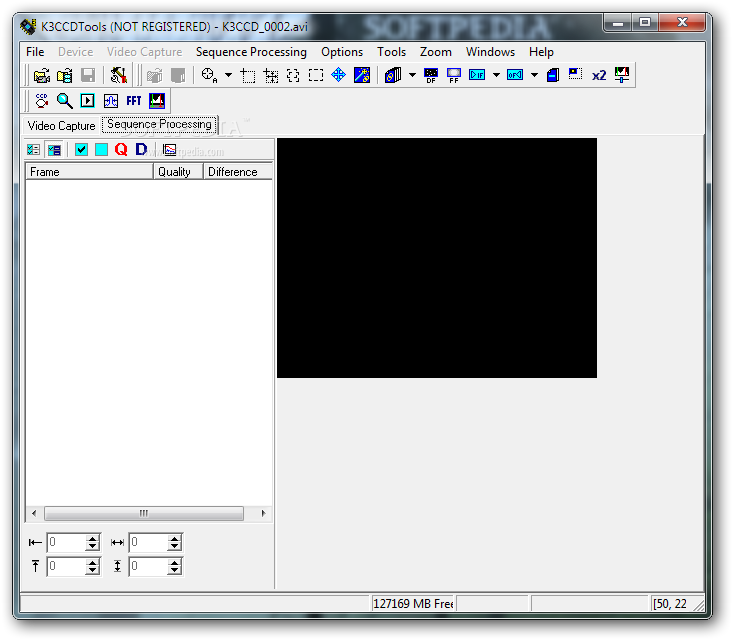Check all frames with the cyan checkmark button
Screen dimensions: 733x640
coord(81,150)
